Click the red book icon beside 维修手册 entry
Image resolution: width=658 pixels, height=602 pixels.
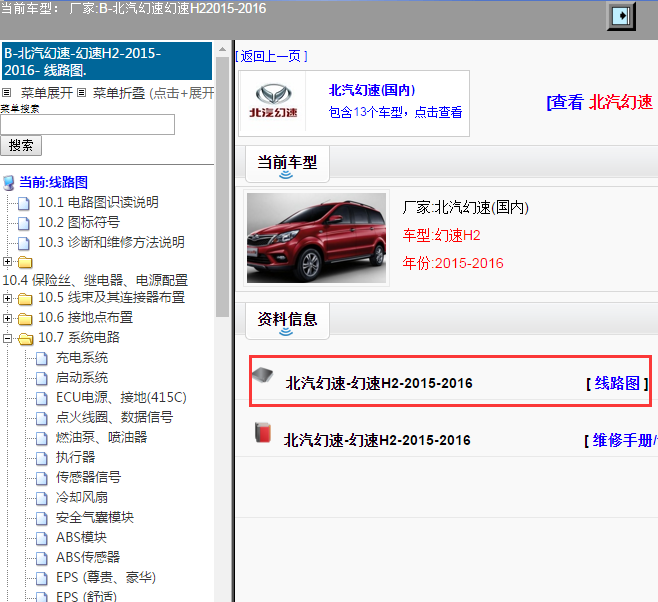[263, 432]
